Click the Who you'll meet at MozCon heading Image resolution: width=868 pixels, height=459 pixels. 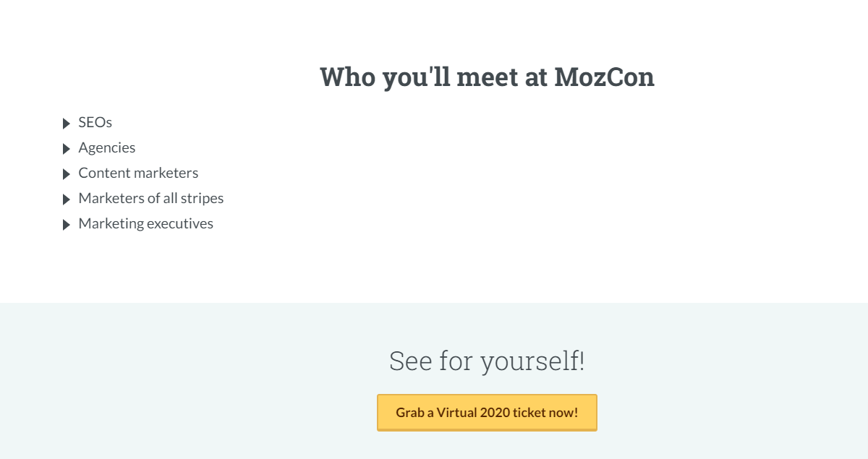coord(487,77)
